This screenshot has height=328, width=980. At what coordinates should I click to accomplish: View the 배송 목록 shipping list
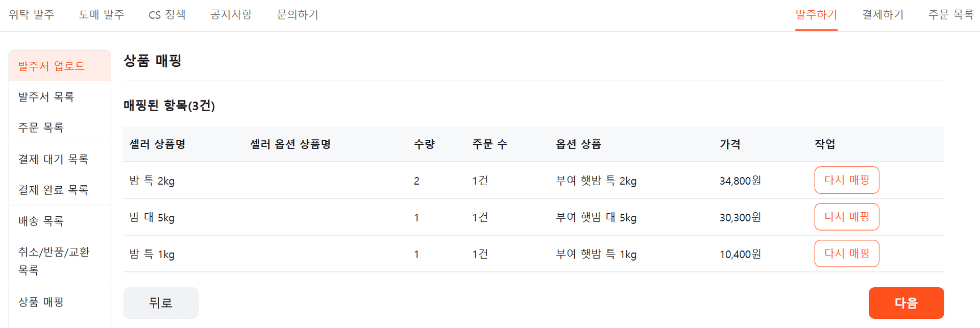tap(41, 221)
